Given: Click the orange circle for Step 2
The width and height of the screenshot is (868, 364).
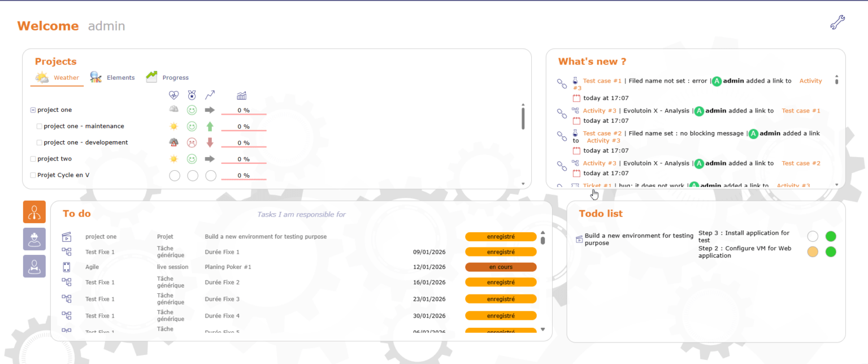Looking at the screenshot, I should click(813, 252).
